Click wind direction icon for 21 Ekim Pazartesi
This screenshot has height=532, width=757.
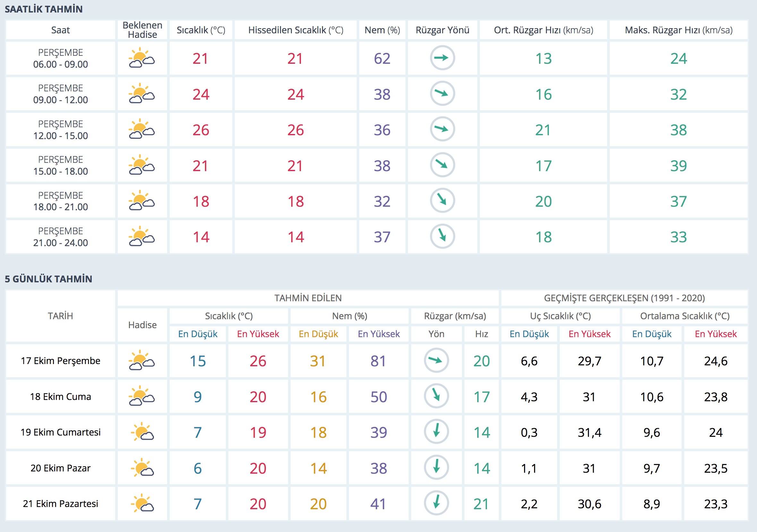436,503
